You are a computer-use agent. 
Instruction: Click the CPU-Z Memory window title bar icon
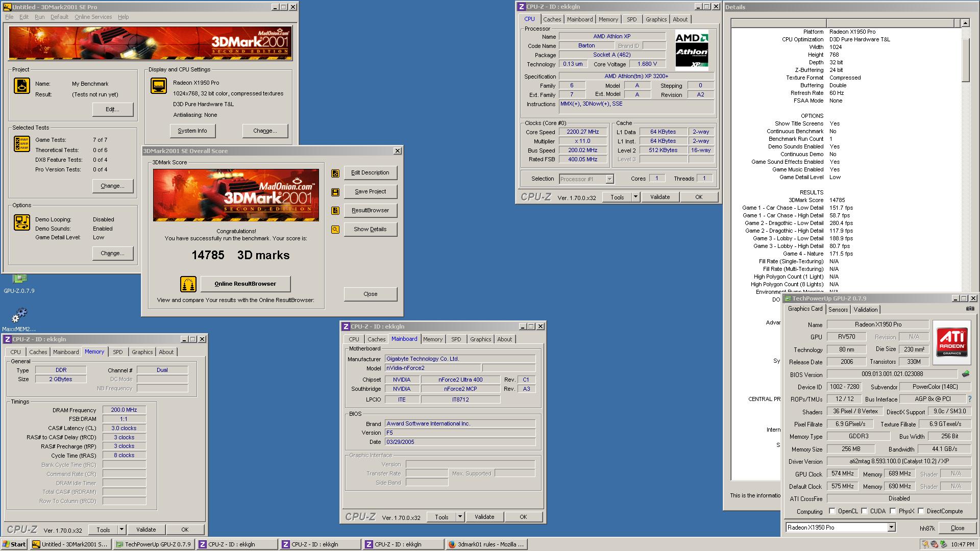click(7, 339)
